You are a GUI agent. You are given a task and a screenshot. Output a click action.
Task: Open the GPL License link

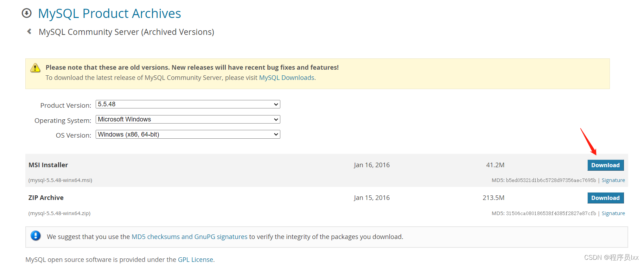click(x=195, y=259)
